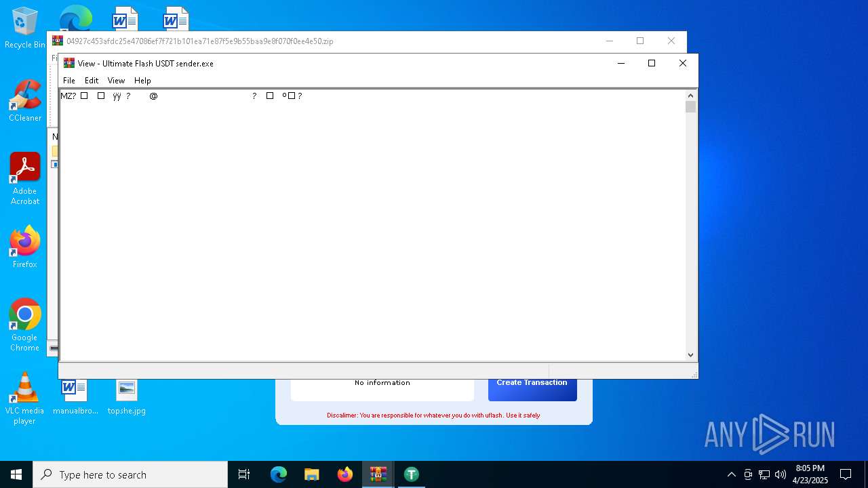Open VLC media player desktop shortcut
The height and width of the screenshot is (488, 868).
point(25,399)
